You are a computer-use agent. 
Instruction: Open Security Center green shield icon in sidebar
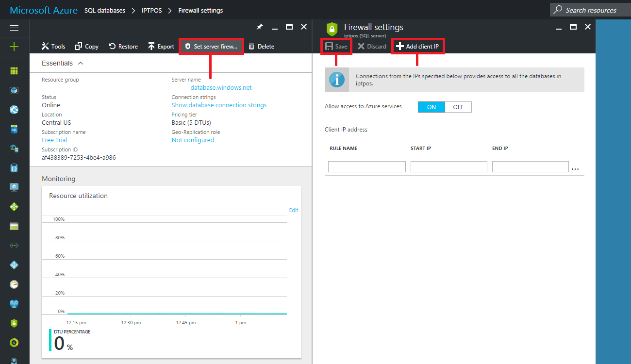14,323
